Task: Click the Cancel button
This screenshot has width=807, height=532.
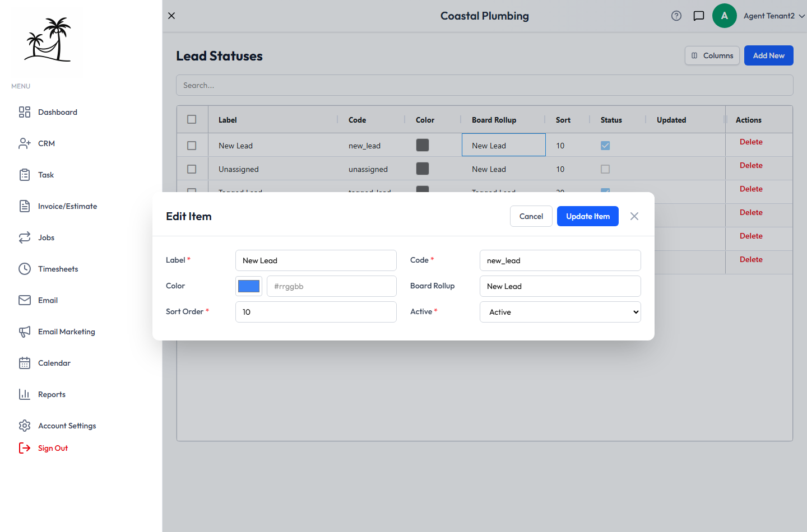Action: tap(531, 216)
